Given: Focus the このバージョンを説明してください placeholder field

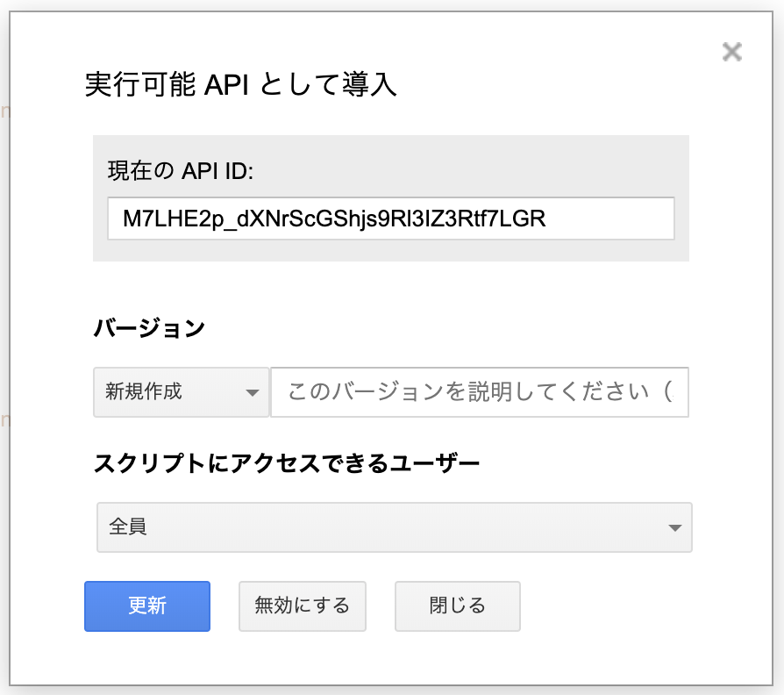Looking at the screenshot, I should (480, 392).
